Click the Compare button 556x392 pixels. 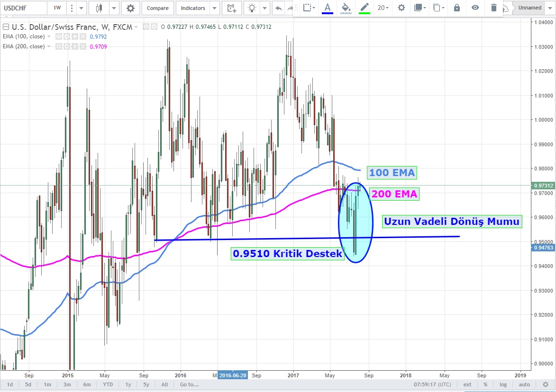(x=157, y=8)
